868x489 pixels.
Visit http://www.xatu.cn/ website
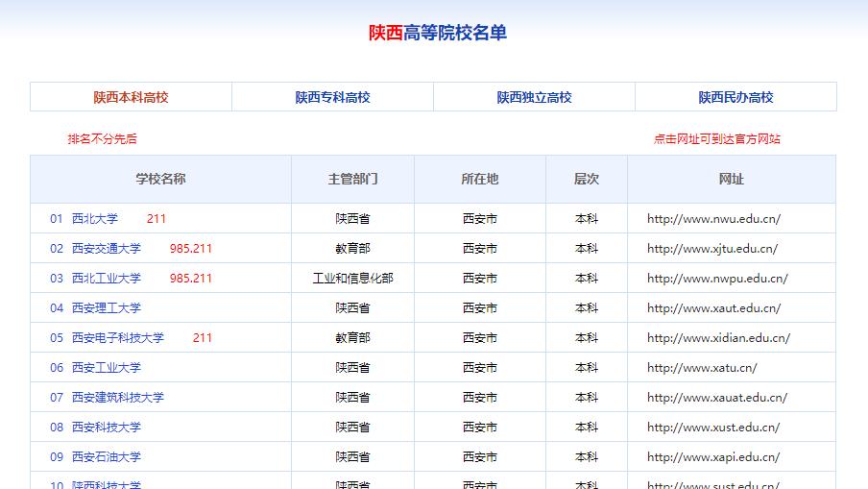pos(702,368)
